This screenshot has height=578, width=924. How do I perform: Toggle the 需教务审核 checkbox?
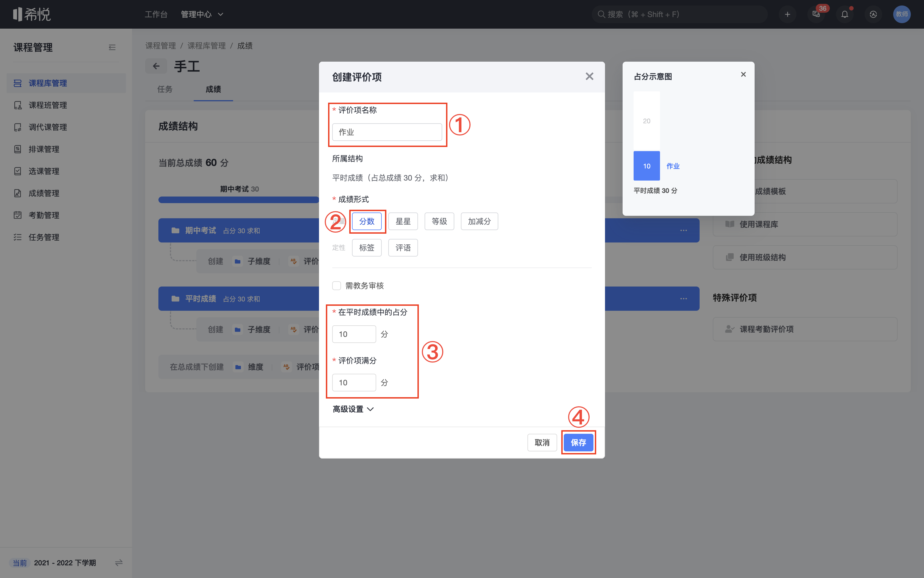tap(336, 286)
